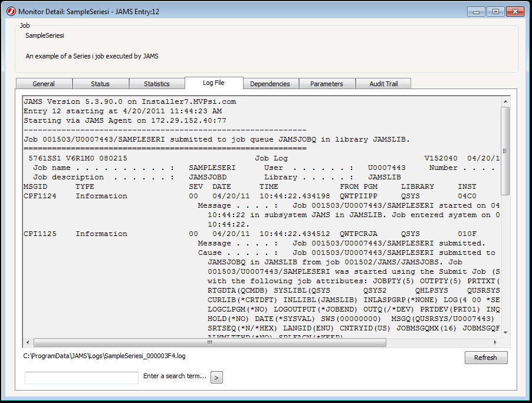532x403 pixels.
Task: Maximize the Monitor Detail window
Action: point(495,12)
